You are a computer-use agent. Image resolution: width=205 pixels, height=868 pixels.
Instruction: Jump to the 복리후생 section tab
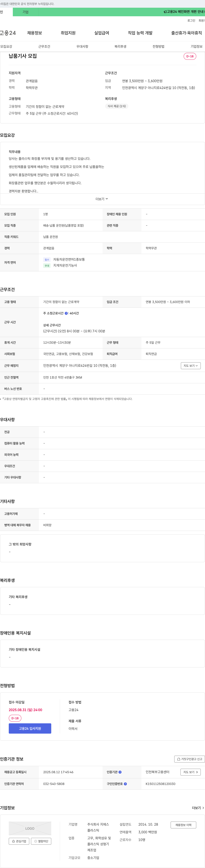[x=120, y=46]
